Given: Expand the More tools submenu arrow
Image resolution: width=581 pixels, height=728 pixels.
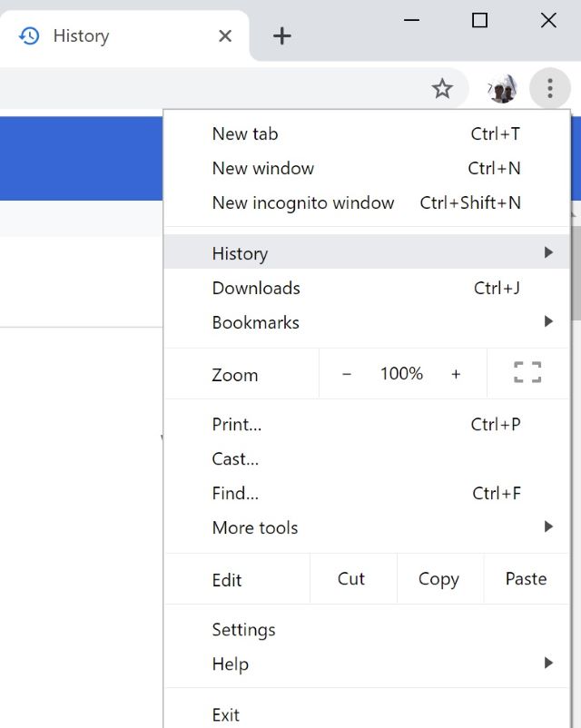Looking at the screenshot, I should [548, 526].
